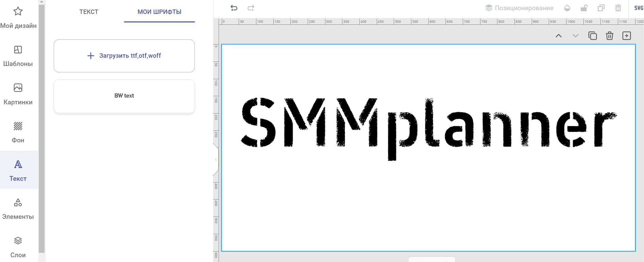Toggle the lock icon in the top toolbar
644x262 pixels.
pos(584,8)
